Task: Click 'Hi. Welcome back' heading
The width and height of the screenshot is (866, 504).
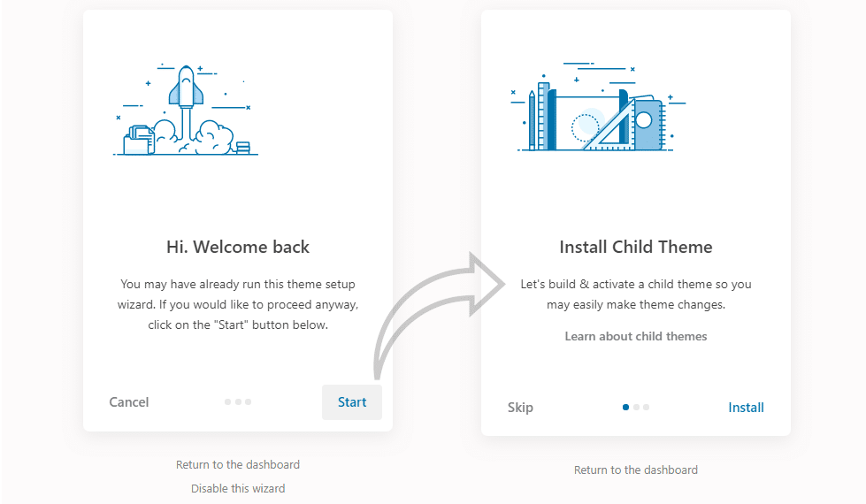Action: 238,247
